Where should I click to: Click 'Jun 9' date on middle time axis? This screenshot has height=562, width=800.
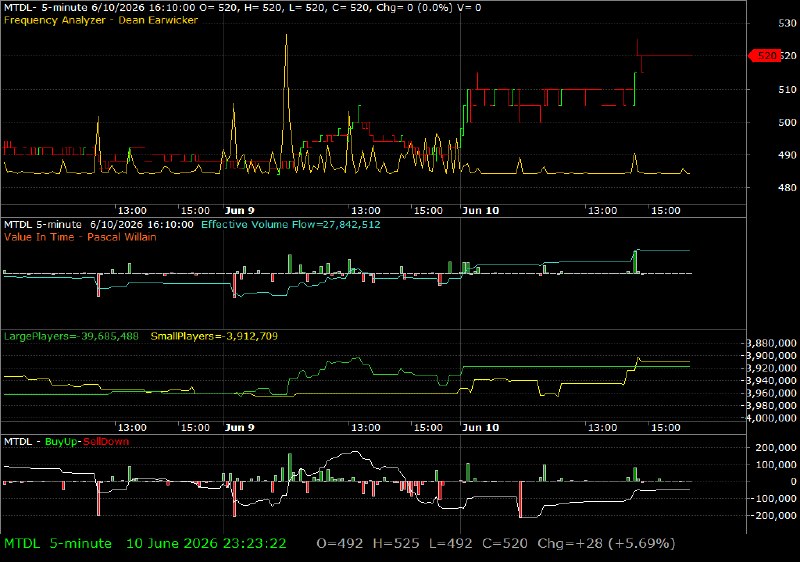pyautogui.click(x=239, y=427)
